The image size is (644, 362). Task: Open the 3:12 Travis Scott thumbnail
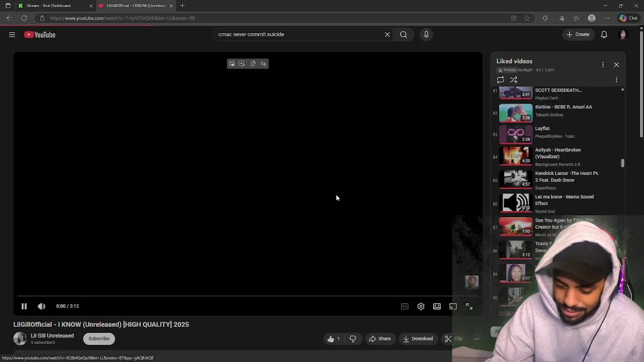516,250
